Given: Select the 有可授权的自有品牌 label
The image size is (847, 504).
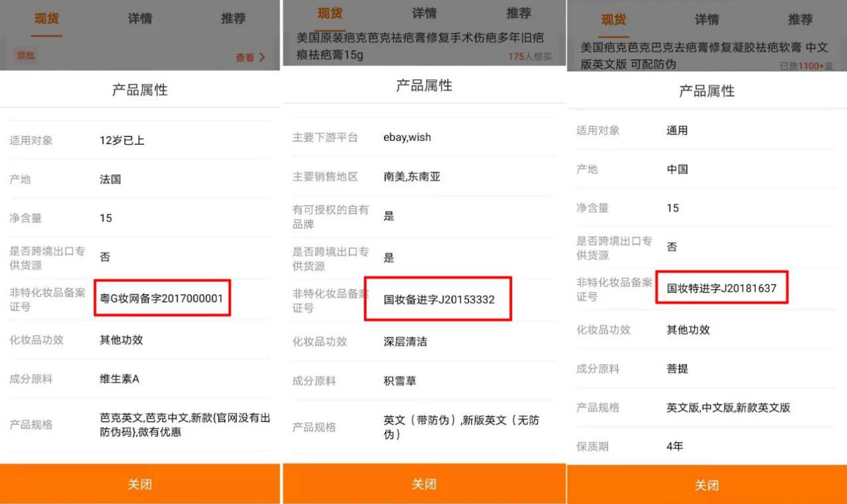Looking at the screenshot, I should (330, 216).
